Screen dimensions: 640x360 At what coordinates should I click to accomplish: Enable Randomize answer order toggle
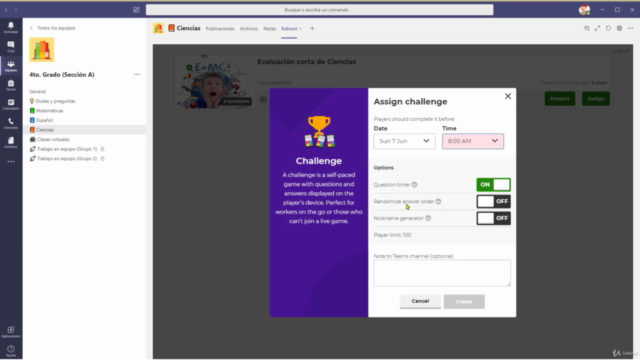coord(493,201)
